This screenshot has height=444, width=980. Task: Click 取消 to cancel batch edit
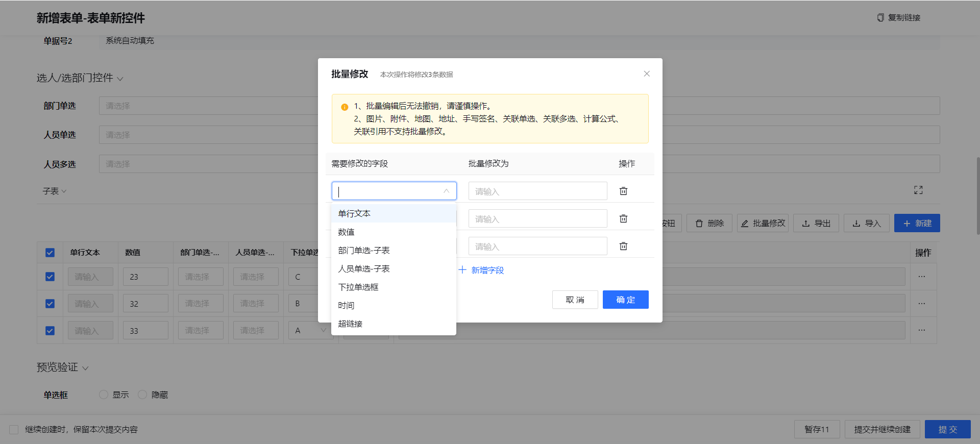(575, 300)
